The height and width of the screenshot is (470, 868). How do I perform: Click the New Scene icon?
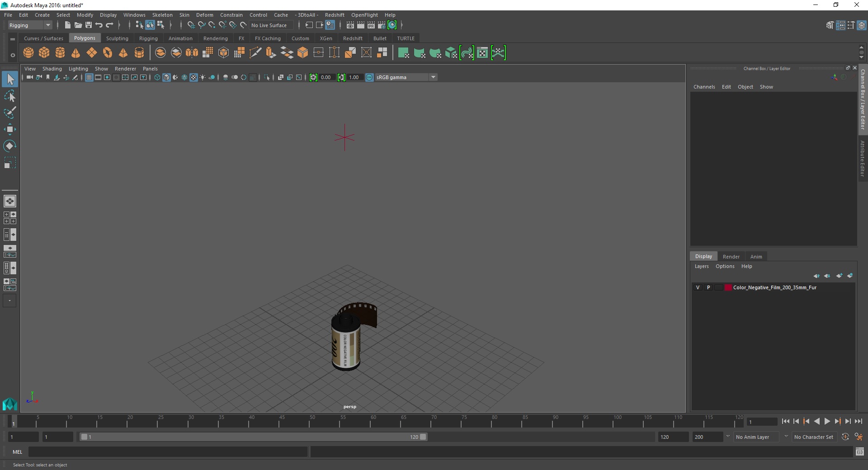pos(67,25)
